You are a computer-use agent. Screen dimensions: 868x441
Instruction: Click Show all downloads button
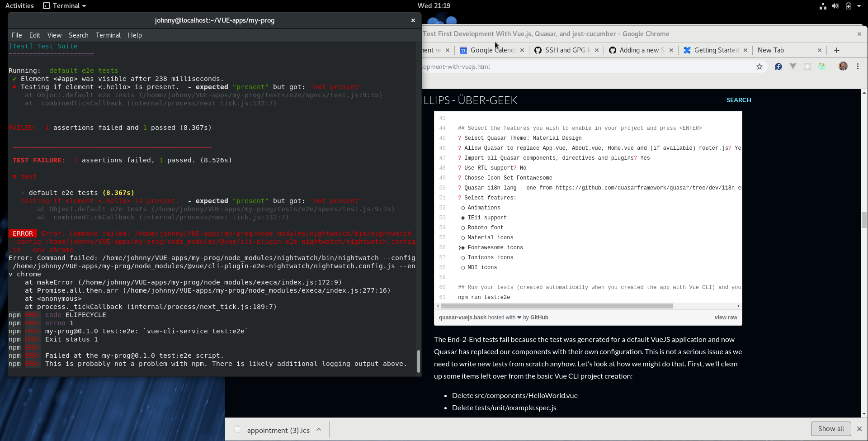coord(831,429)
